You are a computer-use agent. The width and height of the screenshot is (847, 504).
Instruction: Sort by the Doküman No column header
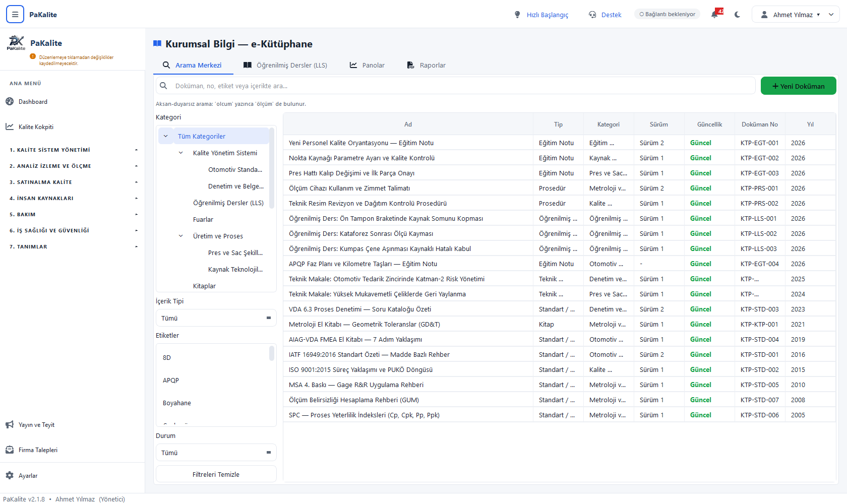click(760, 124)
